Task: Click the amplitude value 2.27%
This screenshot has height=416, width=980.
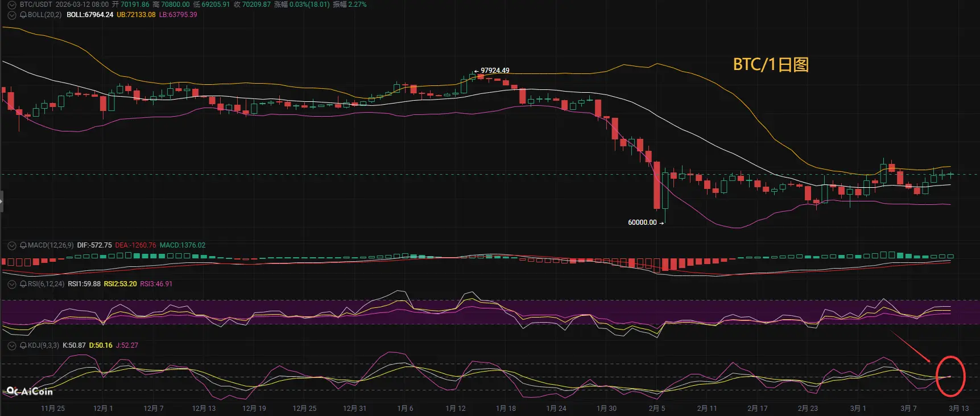Action: coord(357,5)
